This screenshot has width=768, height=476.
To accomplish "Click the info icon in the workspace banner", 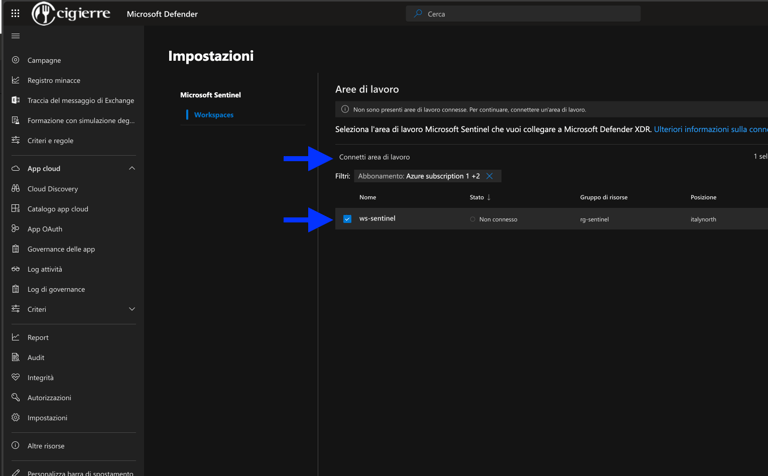I will 345,109.
